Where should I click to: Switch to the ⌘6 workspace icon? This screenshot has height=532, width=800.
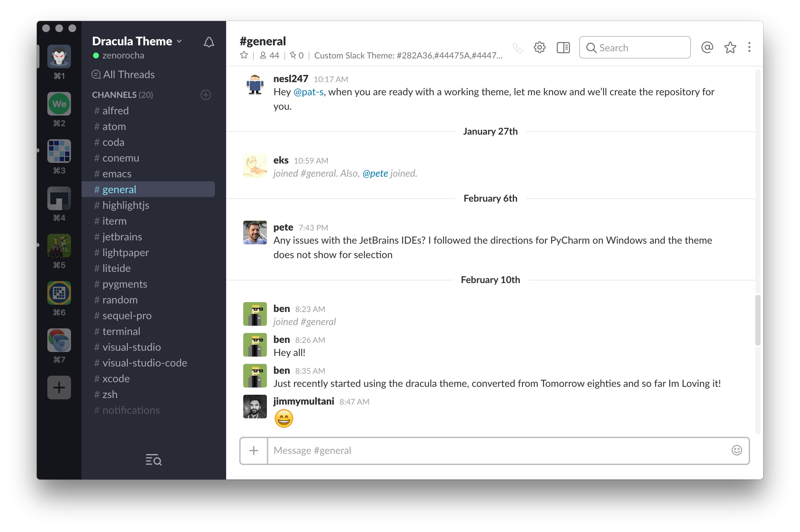tap(59, 293)
